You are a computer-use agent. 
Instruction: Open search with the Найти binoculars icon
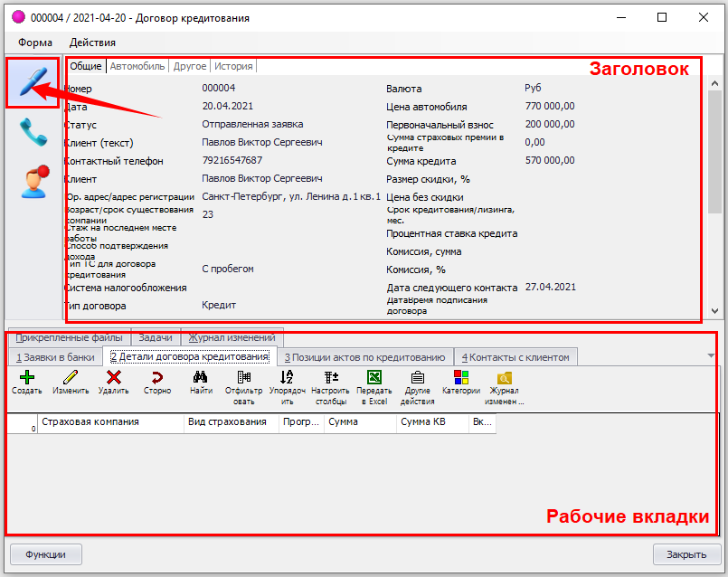coord(201,377)
